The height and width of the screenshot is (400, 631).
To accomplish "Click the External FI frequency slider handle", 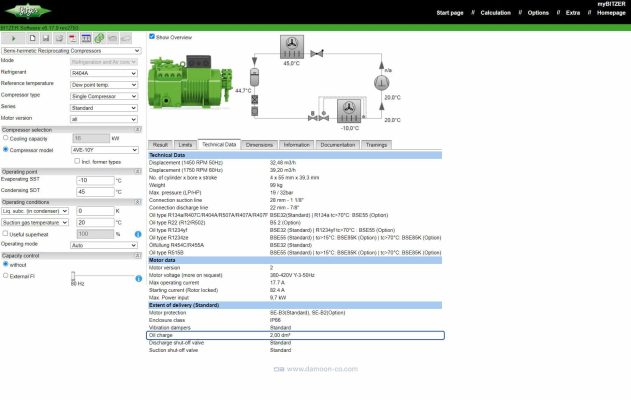I will [72, 276].
